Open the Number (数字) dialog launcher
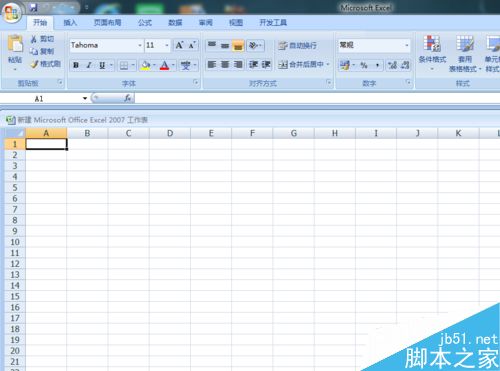 pyautogui.click(x=408, y=82)
